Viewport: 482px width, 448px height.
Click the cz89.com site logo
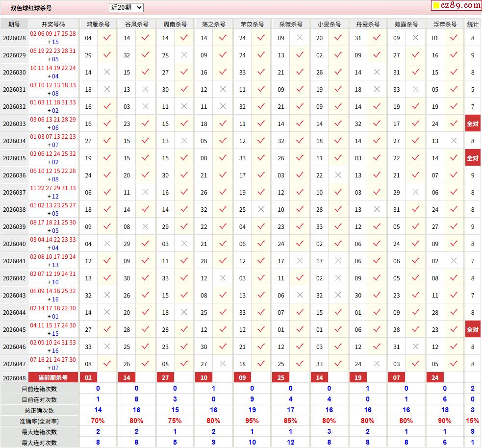click(x=457, y=5)
